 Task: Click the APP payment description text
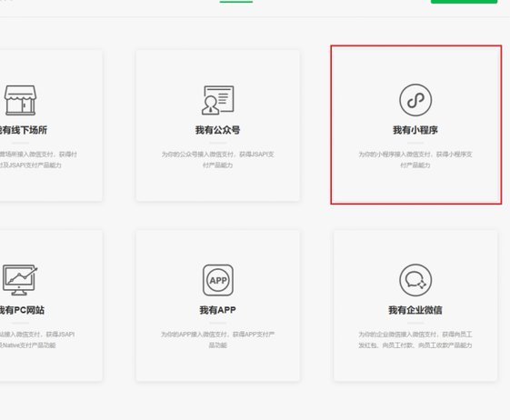click(217, 339)
